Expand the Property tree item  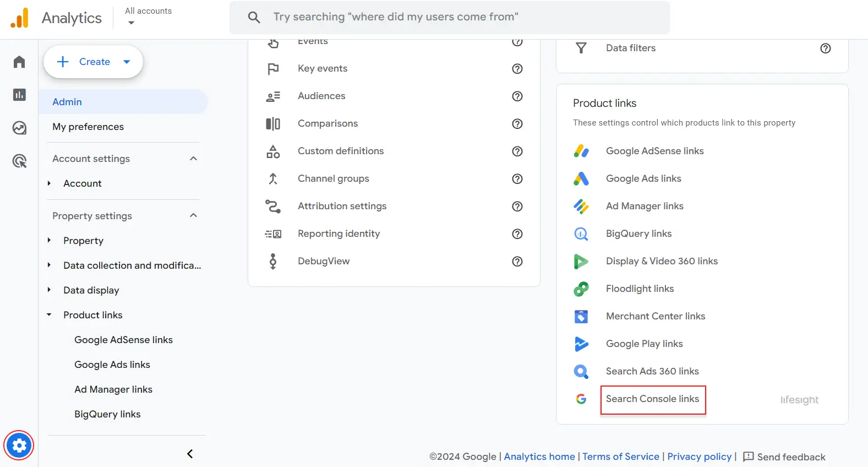(49, 240)
